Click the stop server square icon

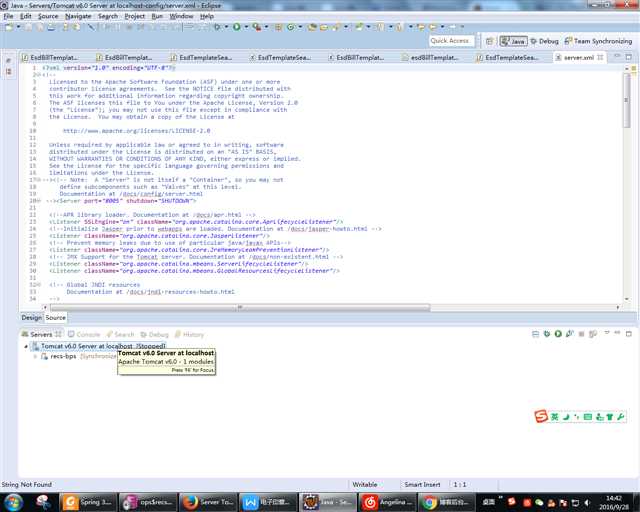click(581, 334)
